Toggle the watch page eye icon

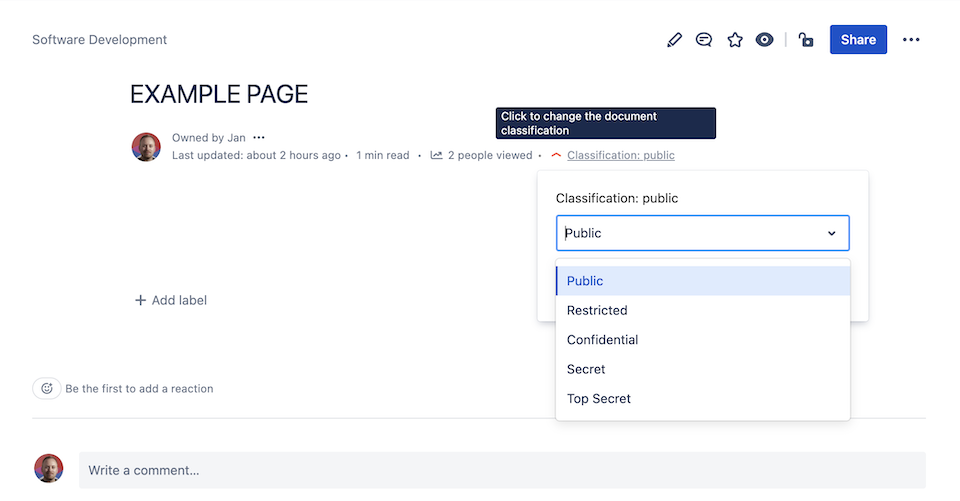point(765,40)
